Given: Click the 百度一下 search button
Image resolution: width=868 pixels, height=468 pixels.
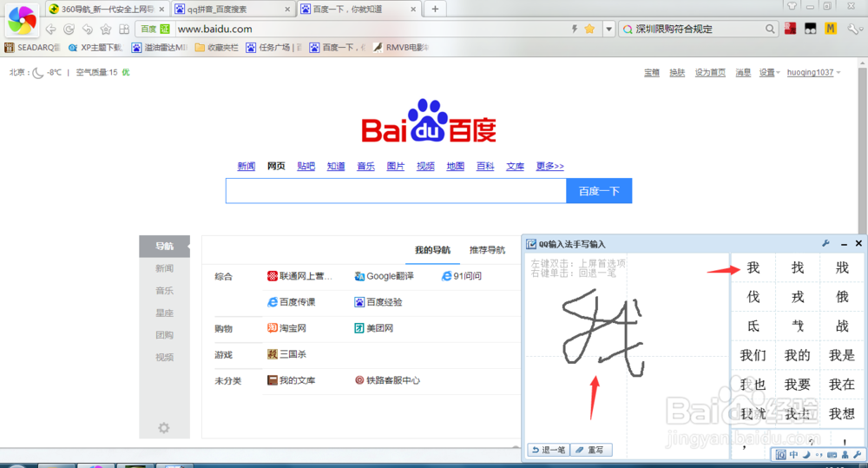Looking at the screenshot, I should pyautogui.click(x=599, y=191).
